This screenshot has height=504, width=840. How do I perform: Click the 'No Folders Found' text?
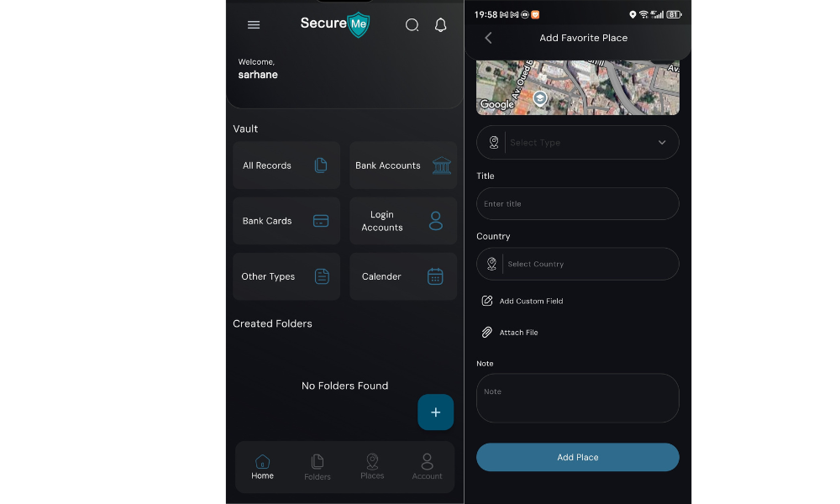coord(344,386)
